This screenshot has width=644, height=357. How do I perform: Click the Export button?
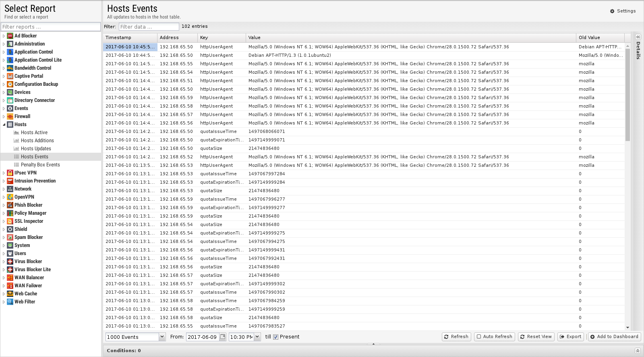pyautogui.click(x=571, y=336)
